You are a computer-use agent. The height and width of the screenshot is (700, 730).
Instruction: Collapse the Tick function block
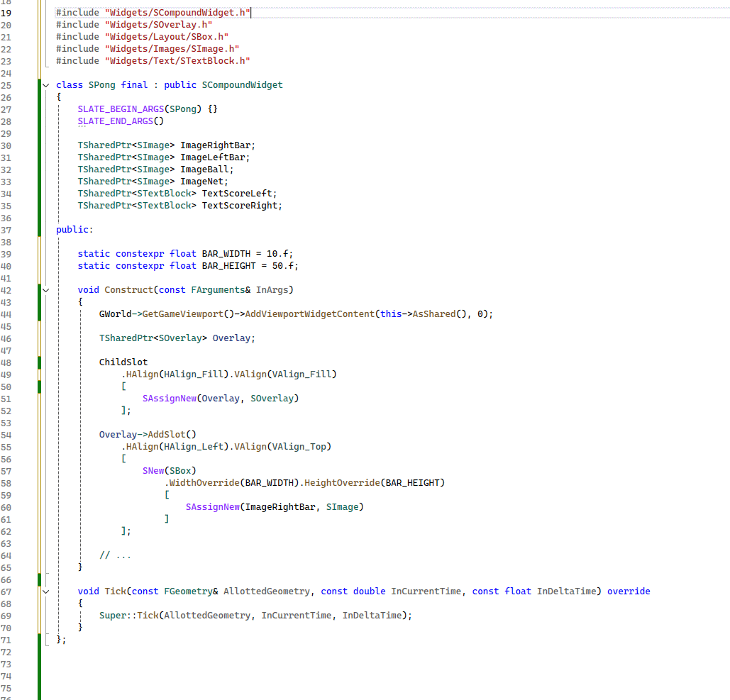45,591
